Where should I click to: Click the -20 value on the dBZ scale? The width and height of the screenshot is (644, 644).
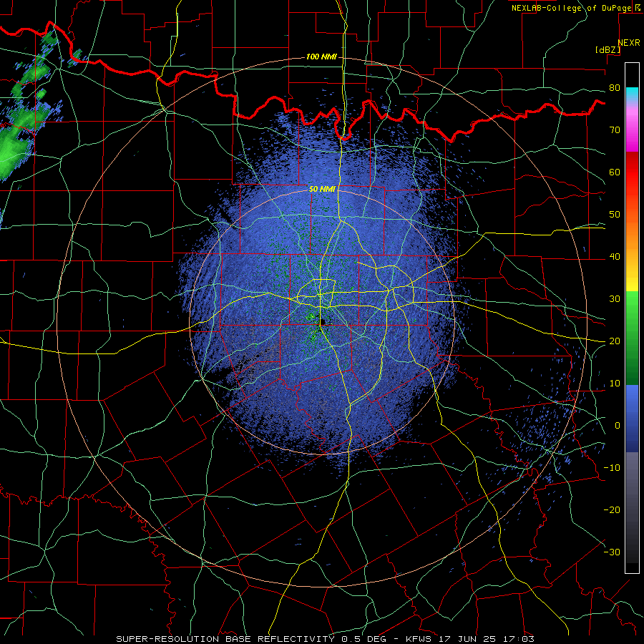point(612,509)
